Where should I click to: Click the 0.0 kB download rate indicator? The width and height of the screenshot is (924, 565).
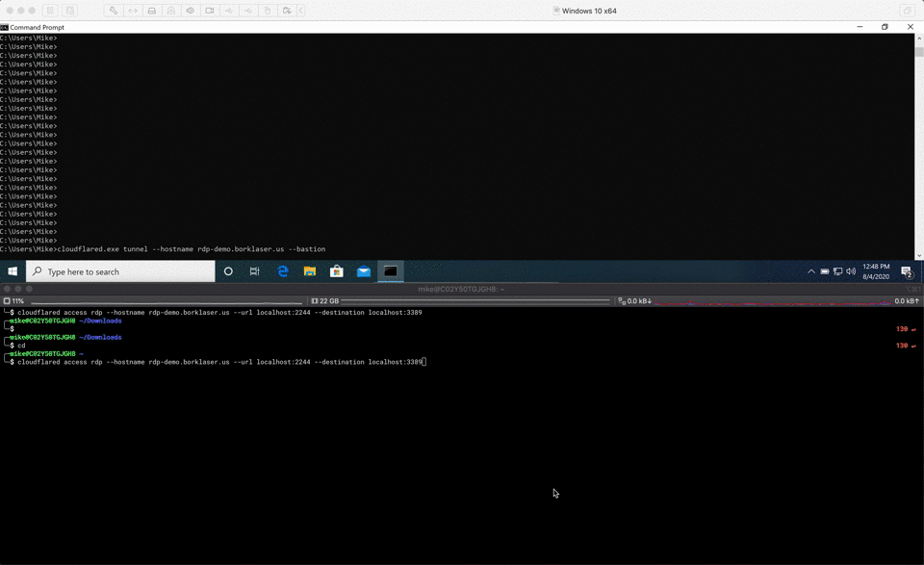634,301
